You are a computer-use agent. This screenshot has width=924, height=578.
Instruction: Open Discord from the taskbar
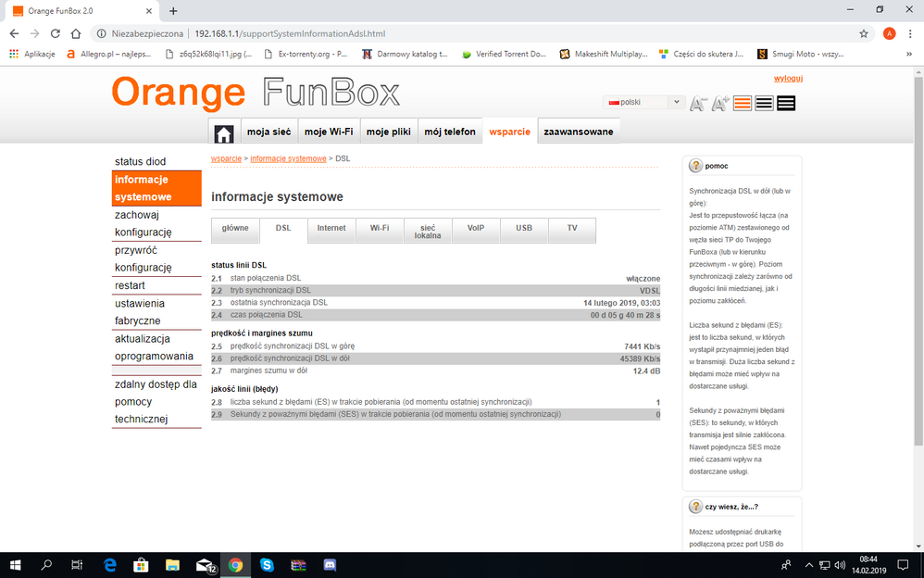(330, 564)
